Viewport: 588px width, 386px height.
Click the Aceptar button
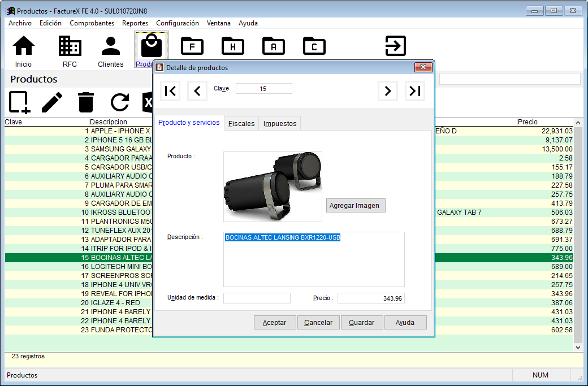(x=275, y=322)
